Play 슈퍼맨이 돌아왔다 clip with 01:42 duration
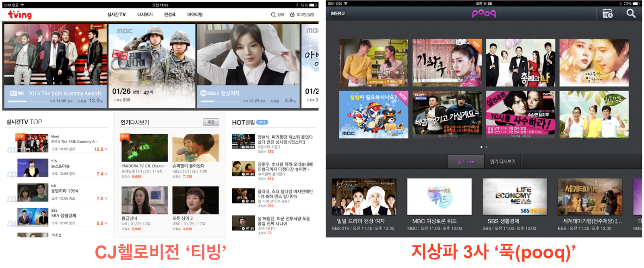Image resolution: width=644 pixels, height=268 pixels. pyautogui.click(x=244, y=169)
